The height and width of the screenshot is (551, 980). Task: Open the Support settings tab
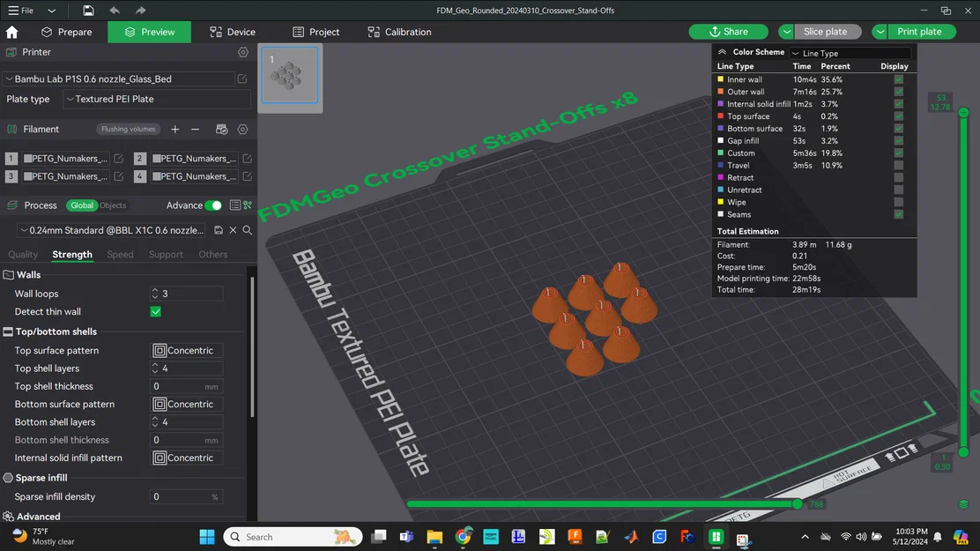(166, 255)
